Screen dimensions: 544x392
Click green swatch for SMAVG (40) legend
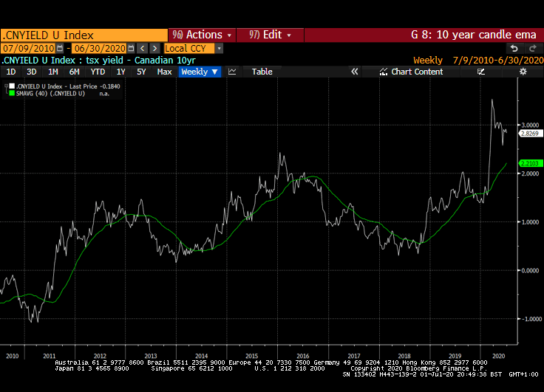pyautogui.click(x=12, y=93)
